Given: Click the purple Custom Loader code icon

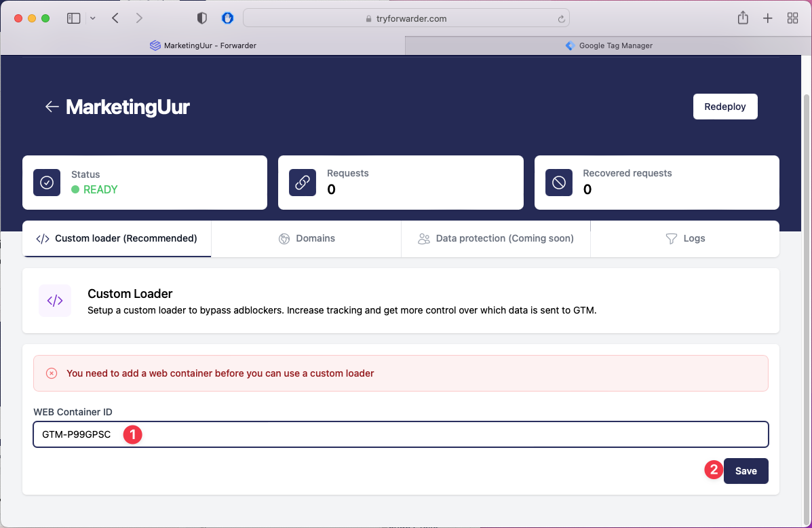Looking at the screenshot, I should (x=55, y=301).
